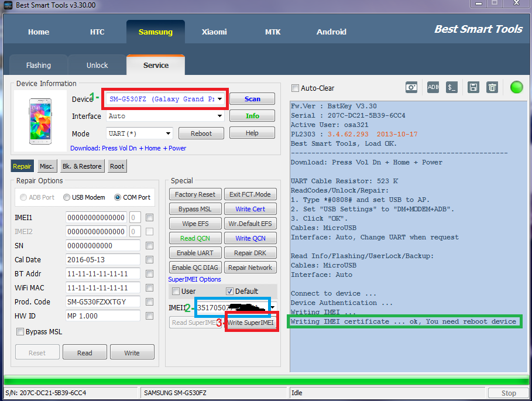Click the IMEI1 input field
Image resolution: width=532 pixels, height=401 pixels.
tap(96, 217)
